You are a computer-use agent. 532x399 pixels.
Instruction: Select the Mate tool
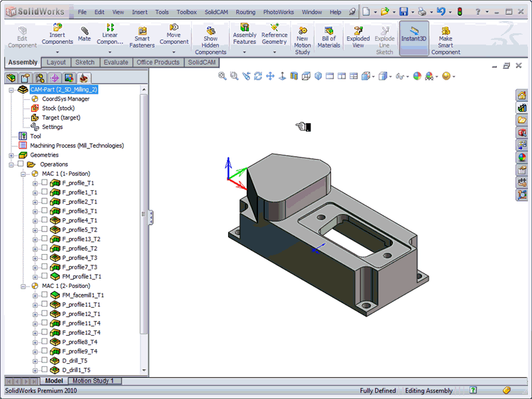84,35
